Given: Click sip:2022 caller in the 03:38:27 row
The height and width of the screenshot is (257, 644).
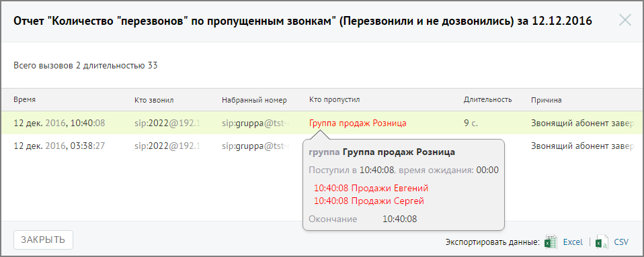Looking at the screenshot, I should (x=167, y=146).
